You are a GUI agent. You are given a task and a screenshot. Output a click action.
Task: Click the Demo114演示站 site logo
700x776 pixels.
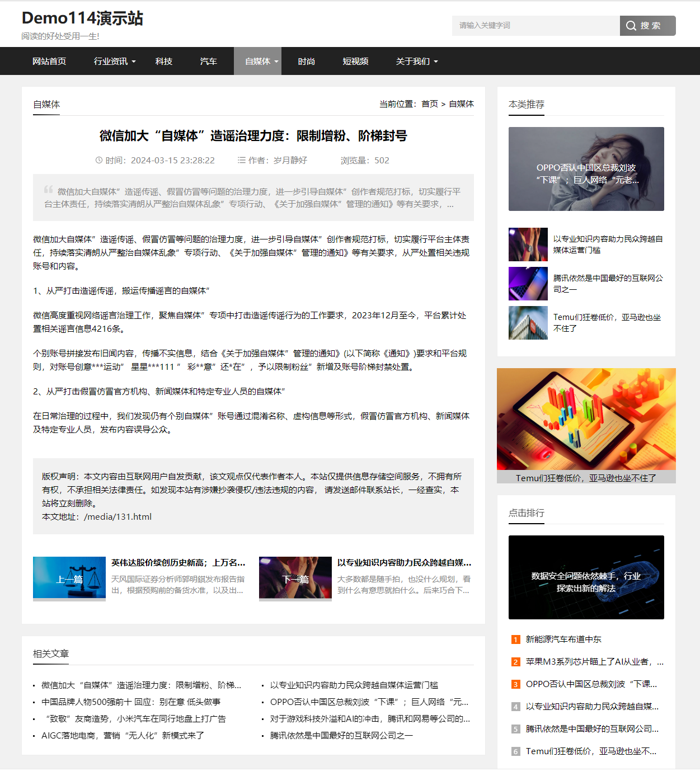tap(82, 18)
